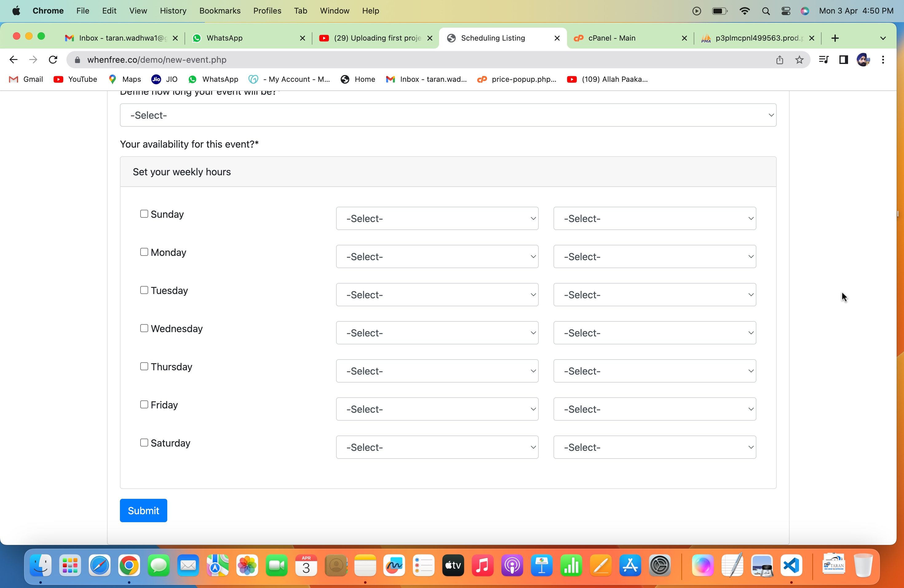Navigate back with the back arrow
Screen dimensions: 904x588
(x=13, y=60)
